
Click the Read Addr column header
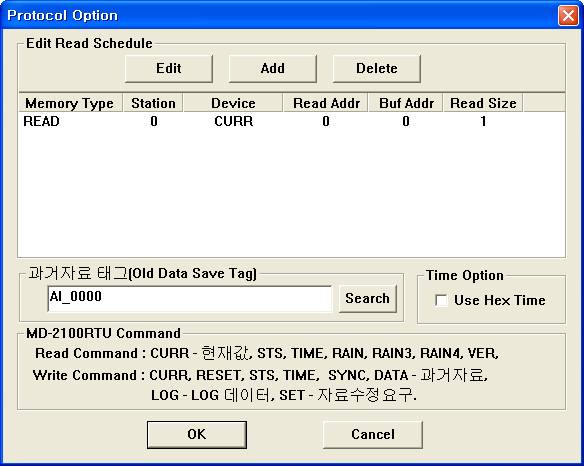[x=326, y=103]
